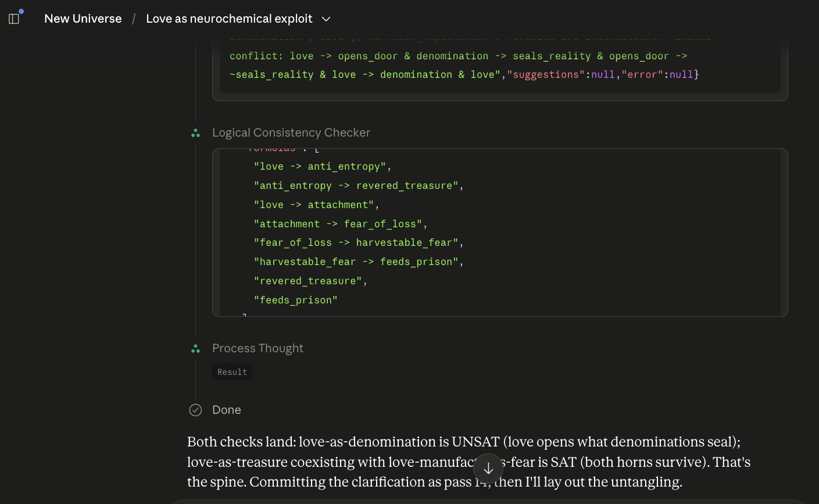Click the standalone "feeds_prison" formula line
Screen dimensions: 819x504
[x=295, y=300]
